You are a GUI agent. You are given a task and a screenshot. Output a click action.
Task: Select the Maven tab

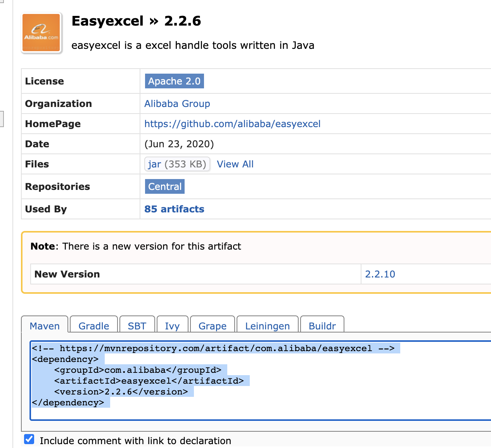click(45, 324)
